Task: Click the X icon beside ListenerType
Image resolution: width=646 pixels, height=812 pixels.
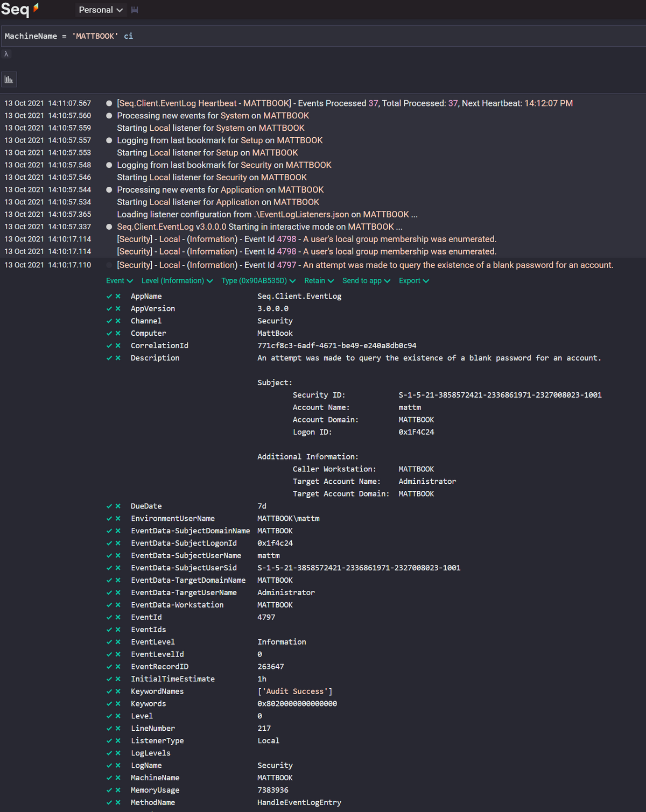Action: point(118,741)
